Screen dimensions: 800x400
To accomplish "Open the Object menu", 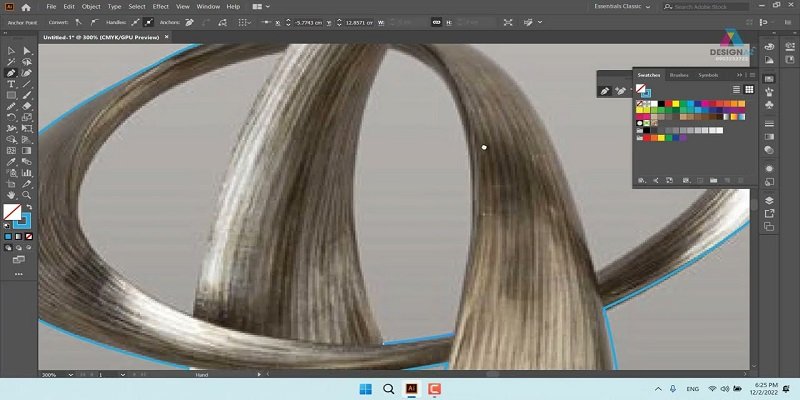I will coord(91,6).
